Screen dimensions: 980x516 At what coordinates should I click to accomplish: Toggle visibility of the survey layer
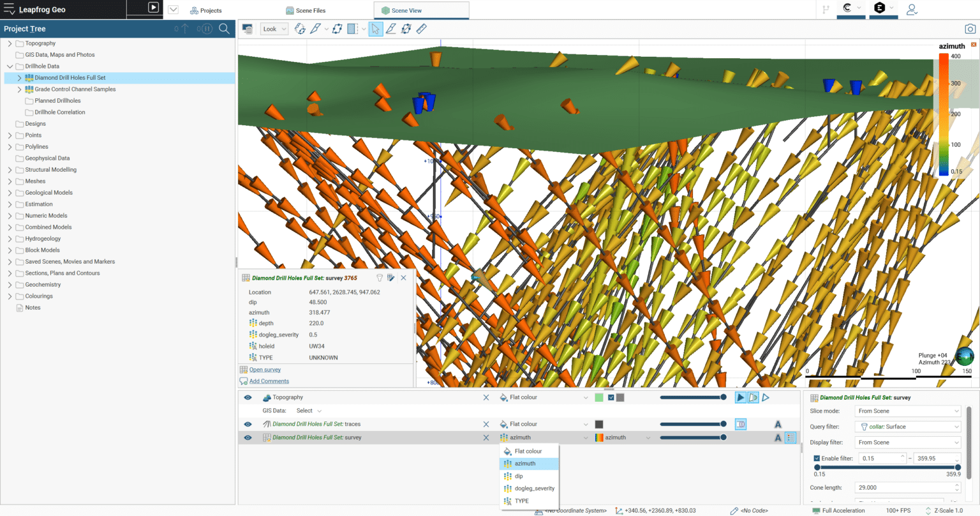248,437
